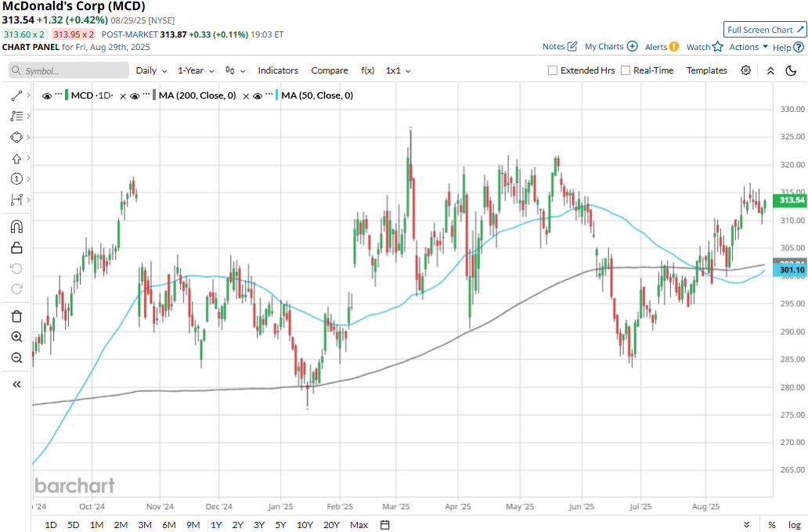Collapse the chart toolbar with double chevron
808x532 pixels.
(770, 70)
